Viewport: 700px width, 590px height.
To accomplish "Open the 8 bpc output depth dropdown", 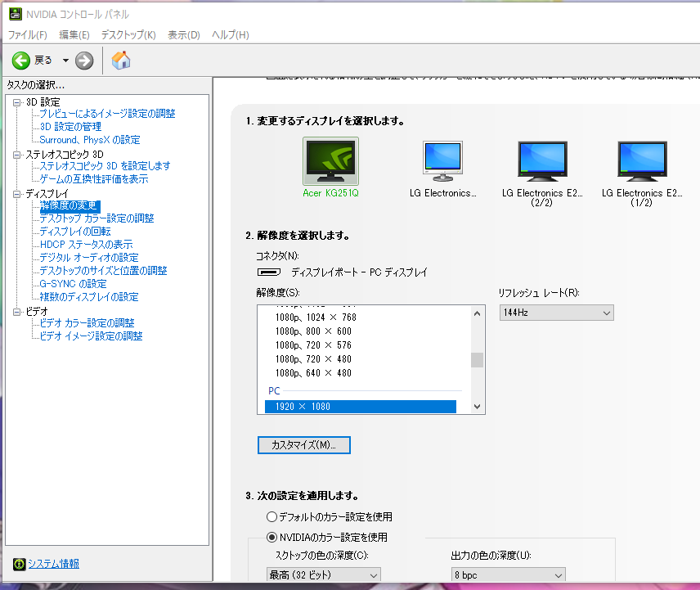I will click(508, 575).
